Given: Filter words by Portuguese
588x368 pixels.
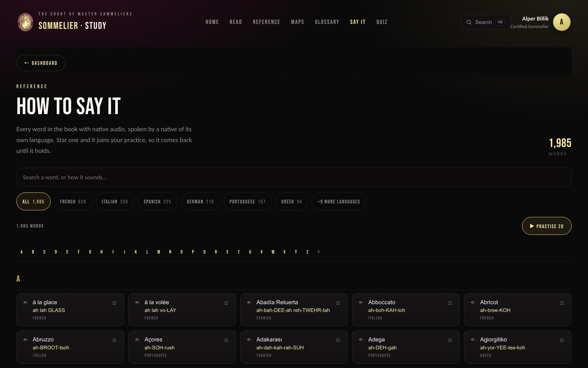Looking at the screenshot, I should click(x=248, y=202).
